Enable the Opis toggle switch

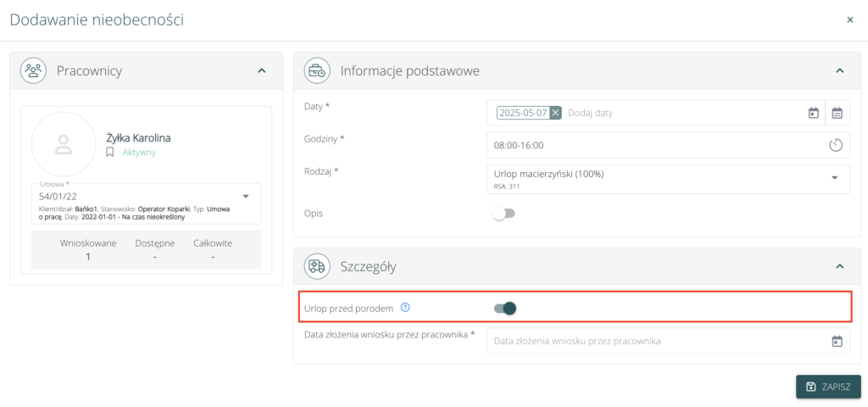tap(504, 214)
